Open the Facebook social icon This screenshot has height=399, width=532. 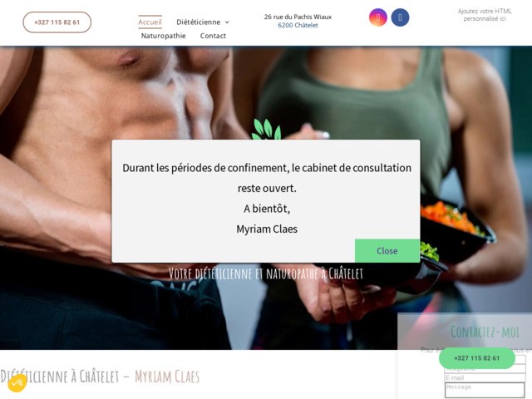(x=400, y=17)
